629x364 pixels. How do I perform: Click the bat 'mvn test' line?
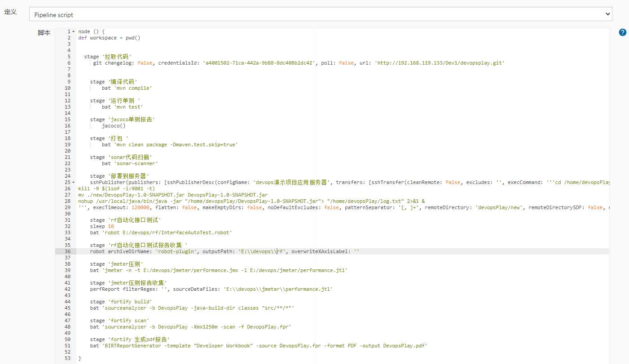[122, 107]
